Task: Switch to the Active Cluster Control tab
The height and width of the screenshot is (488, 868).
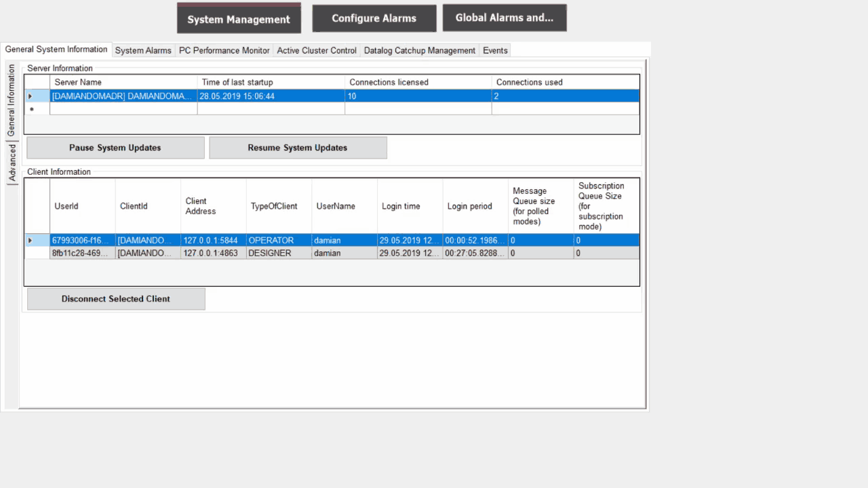Action: click(317, 50)
